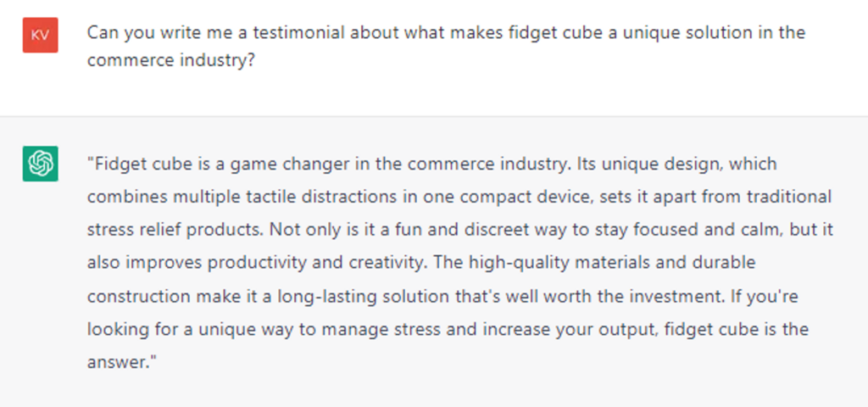This screenshot has width=868, height=407.
Task: Click the opening "Fidget cube" in the response
Action: pos(133,163)
